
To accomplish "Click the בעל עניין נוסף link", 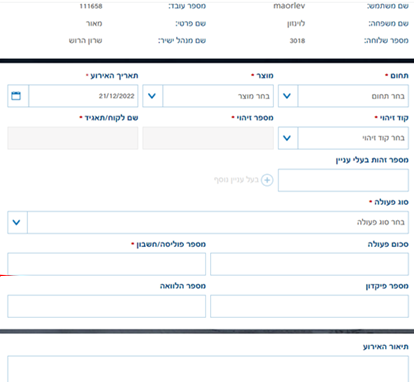I will tap(236, 180).
